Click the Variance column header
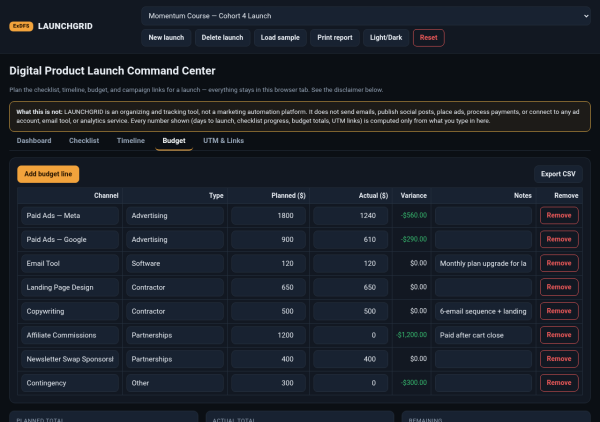The width and height of the screenshot is (600, 422). [x=414, y=196]
